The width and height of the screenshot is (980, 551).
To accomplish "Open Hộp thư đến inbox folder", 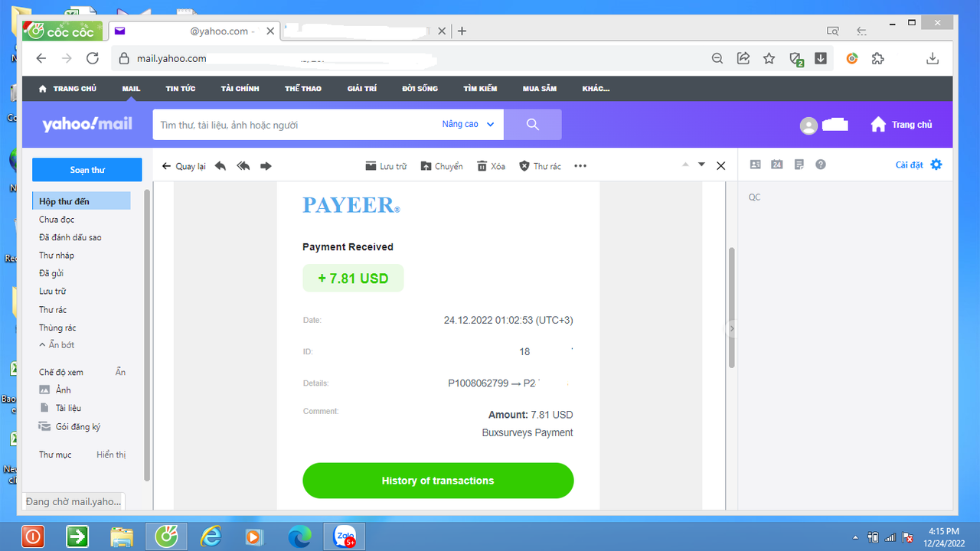I will coord(81,201).
